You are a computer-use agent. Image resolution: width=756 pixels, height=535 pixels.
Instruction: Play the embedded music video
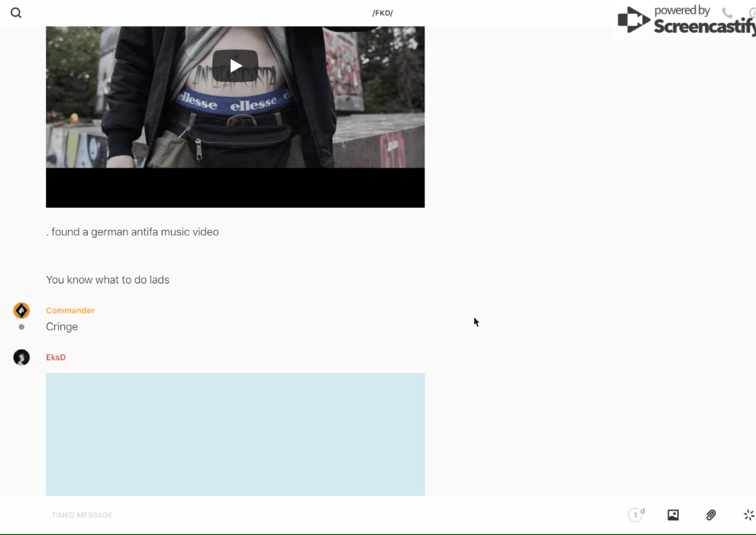235,66
